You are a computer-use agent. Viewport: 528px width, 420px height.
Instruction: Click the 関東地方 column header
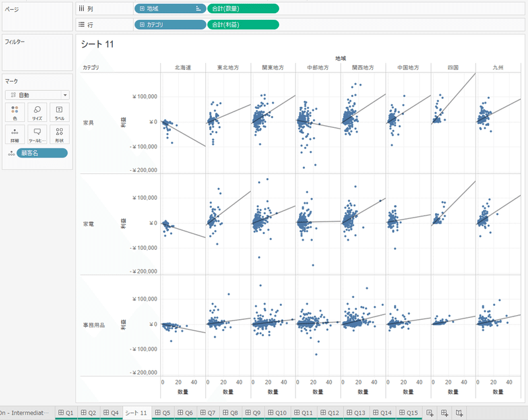point(273,68)
